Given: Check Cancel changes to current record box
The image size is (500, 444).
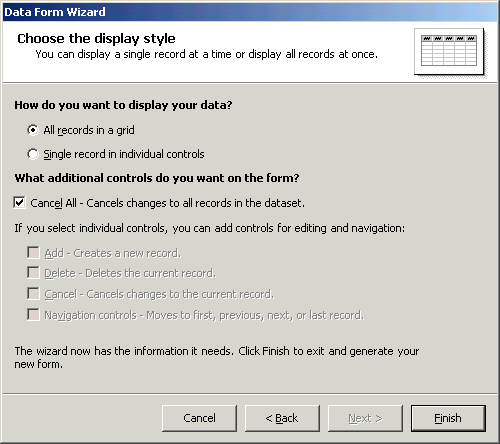Looking at the screenshot, I should pos(33,294).
